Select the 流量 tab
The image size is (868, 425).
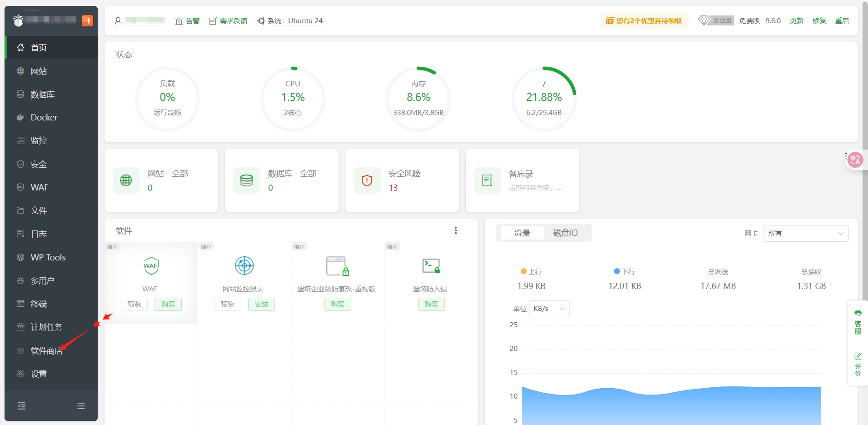tap(522, 233)
